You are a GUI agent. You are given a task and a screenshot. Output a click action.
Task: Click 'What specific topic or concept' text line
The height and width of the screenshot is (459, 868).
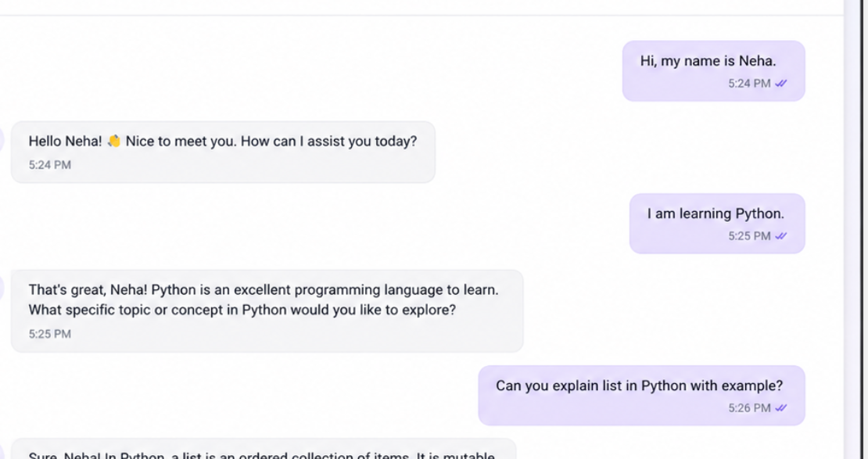pyautogui.click(x=242, y=310)
